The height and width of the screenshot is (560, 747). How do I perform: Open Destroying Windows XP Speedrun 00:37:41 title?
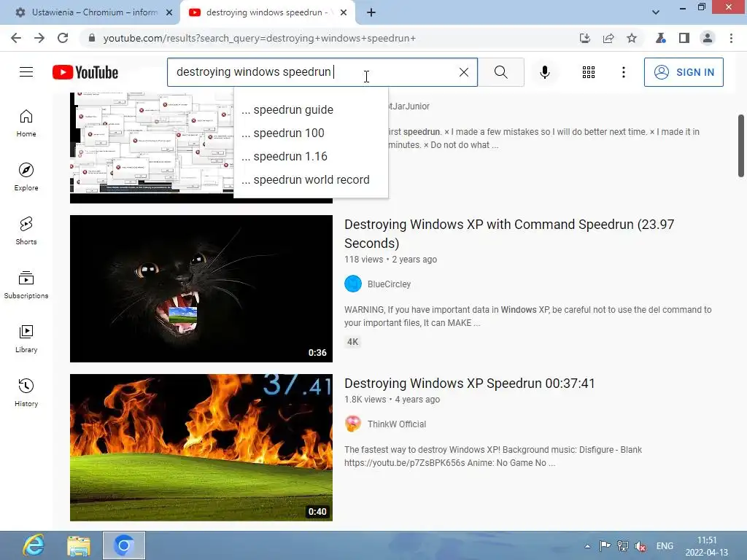click(x=470, y=384)
